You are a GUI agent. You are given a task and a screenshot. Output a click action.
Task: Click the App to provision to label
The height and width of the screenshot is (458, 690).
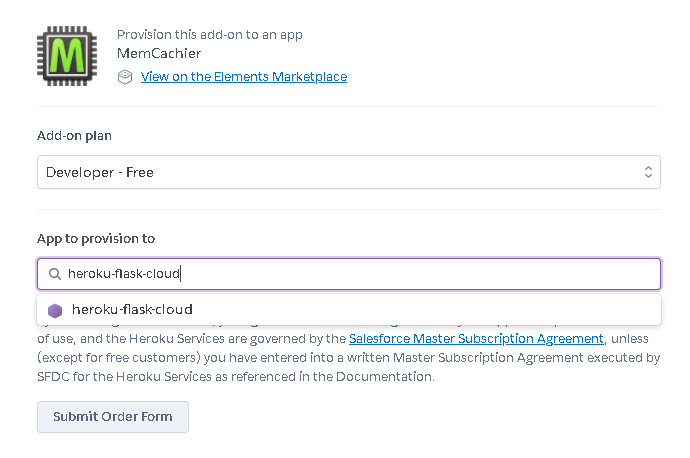(96, 238)
